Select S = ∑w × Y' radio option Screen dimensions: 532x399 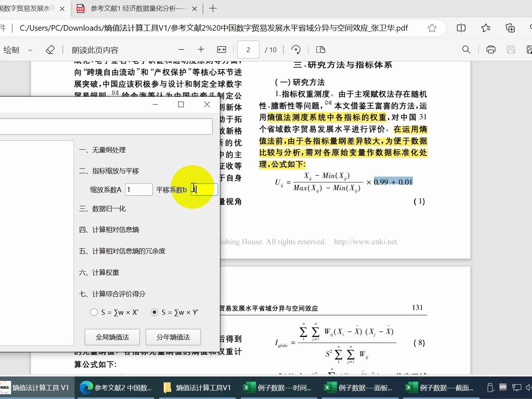175,312
